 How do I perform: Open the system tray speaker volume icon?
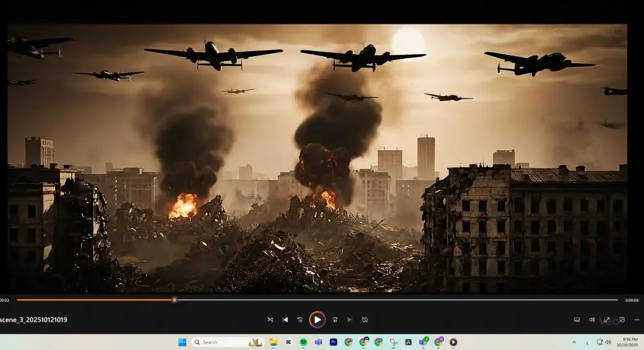[x=609, y=342]
